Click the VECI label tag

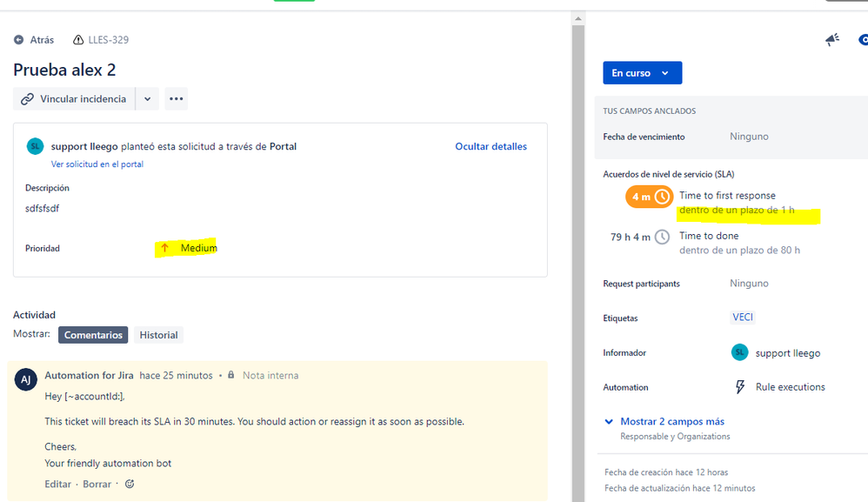(x=743, y=318)
